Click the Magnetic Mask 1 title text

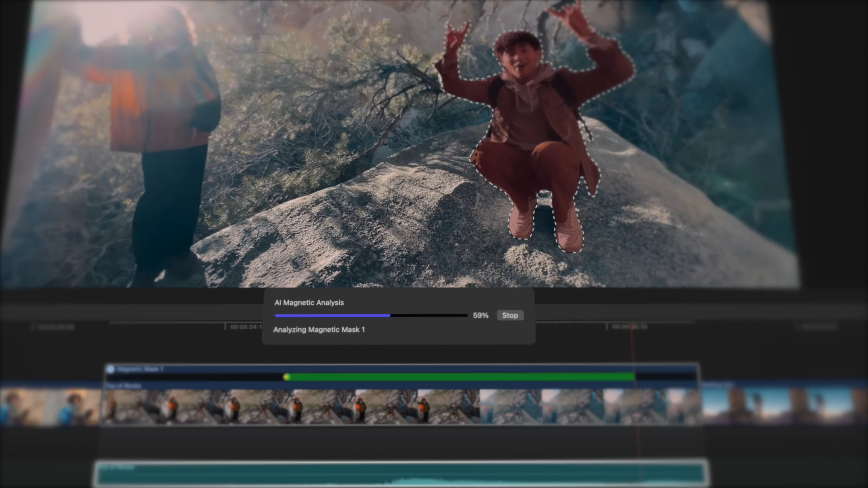tap(140, 369)
